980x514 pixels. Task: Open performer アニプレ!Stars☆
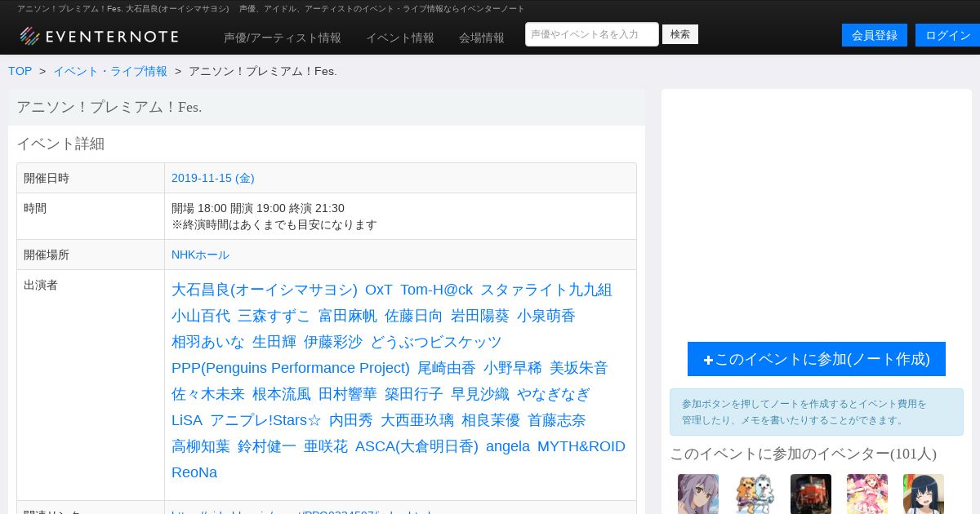coord(265,420)
